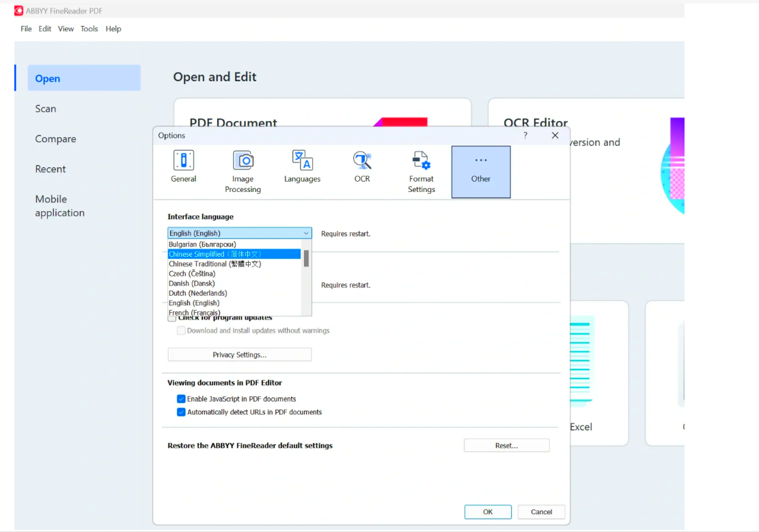Viewport: 759px width, 532px height.
Task: Go to the Mobile application section
Action: [59, 206]
